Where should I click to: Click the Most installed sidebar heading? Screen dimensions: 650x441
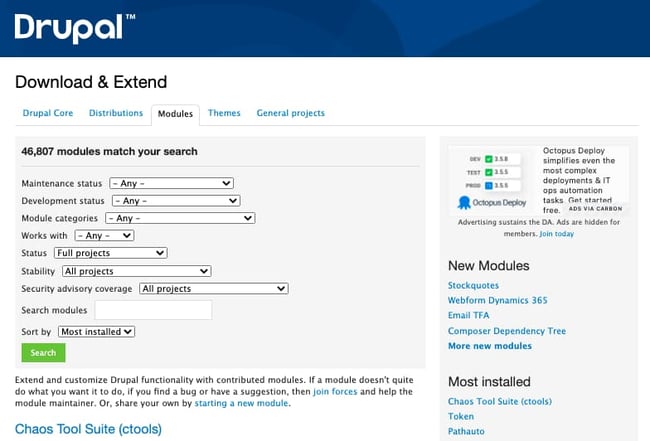click(x=489, y=382)
